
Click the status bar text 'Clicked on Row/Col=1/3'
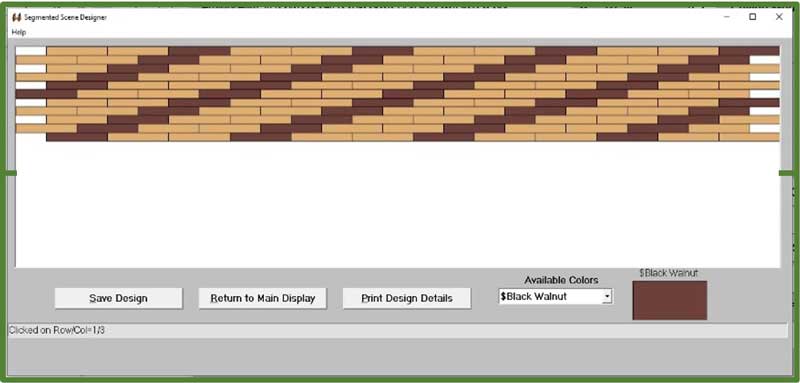(57, 330)
